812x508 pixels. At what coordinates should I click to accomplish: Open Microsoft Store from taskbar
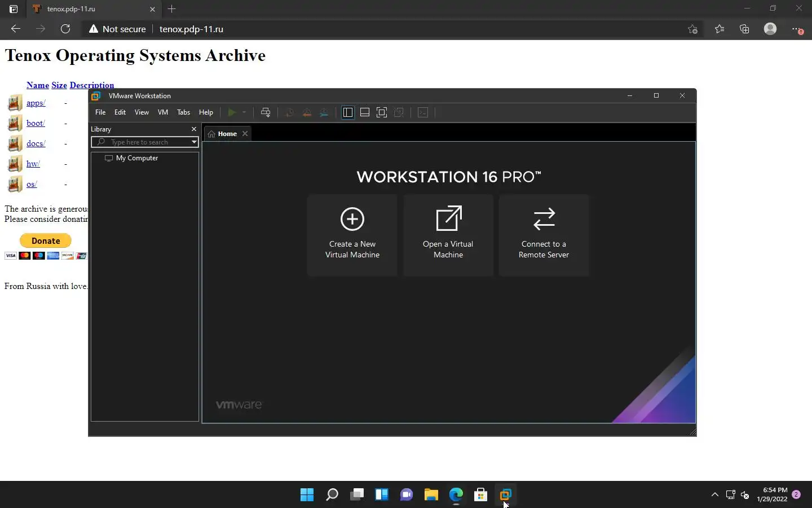pyautogui.click(x=481, y=494)
